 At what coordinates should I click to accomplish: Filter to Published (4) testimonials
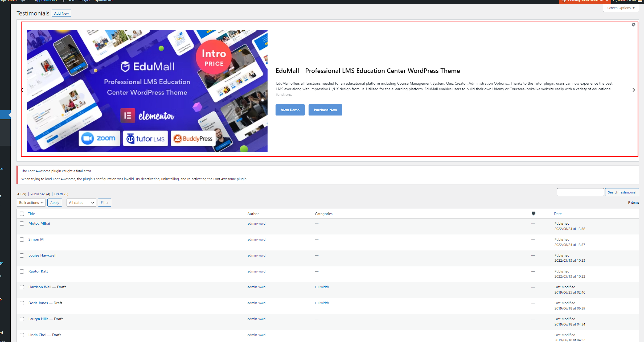click(40, 194)
